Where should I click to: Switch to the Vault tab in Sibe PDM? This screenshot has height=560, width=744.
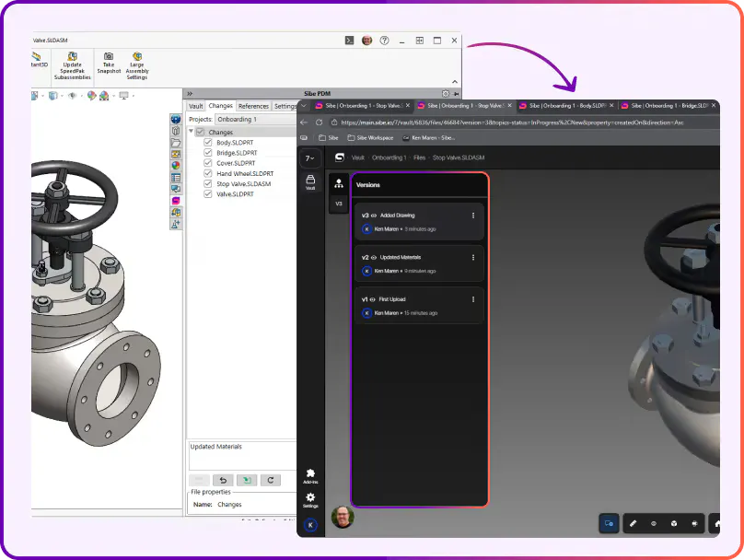point(195,106)
